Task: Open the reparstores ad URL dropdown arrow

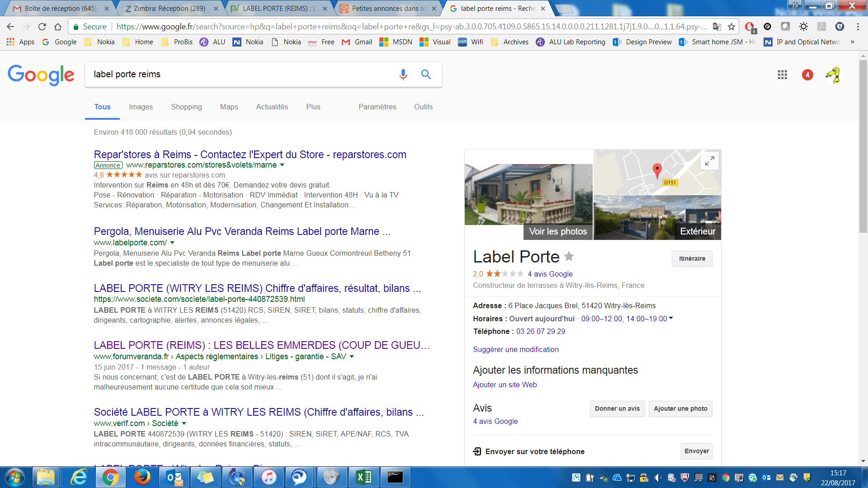Action: point(282,165)
